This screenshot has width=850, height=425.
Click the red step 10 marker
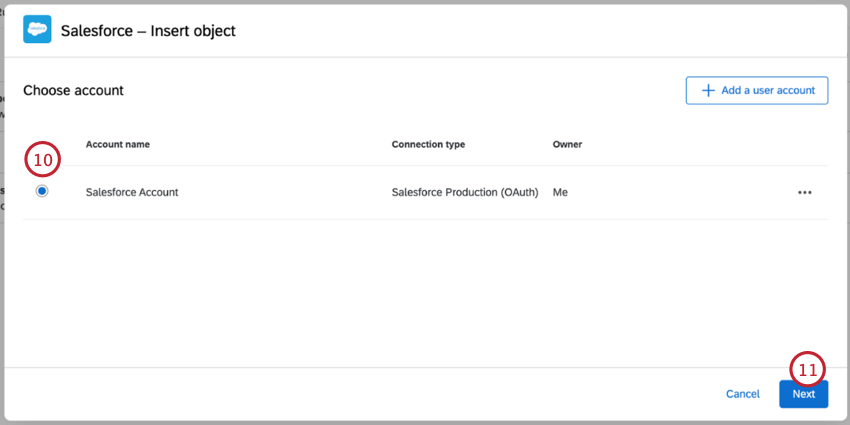tap(43, 159)
